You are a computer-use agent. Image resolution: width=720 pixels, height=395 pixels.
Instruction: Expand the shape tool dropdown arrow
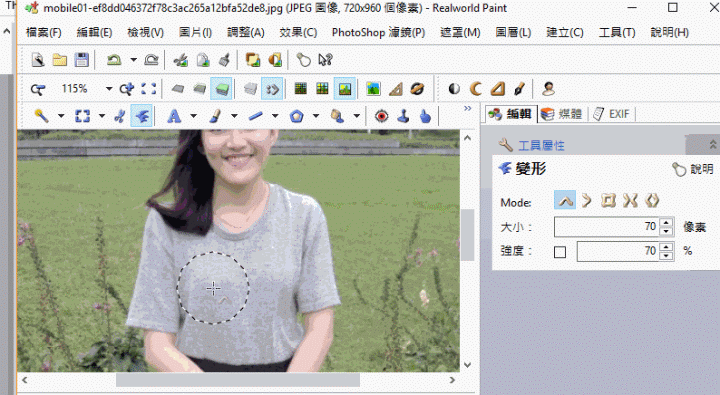coord(316,116)
